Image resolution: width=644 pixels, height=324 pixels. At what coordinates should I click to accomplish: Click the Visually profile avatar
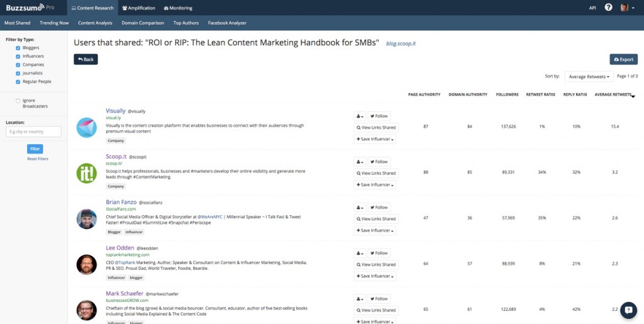(x=87, y=127)
